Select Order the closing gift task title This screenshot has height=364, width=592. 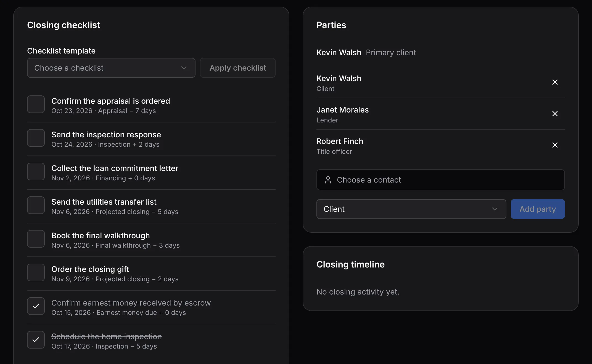pyautogui.click(x=90, y=269)
